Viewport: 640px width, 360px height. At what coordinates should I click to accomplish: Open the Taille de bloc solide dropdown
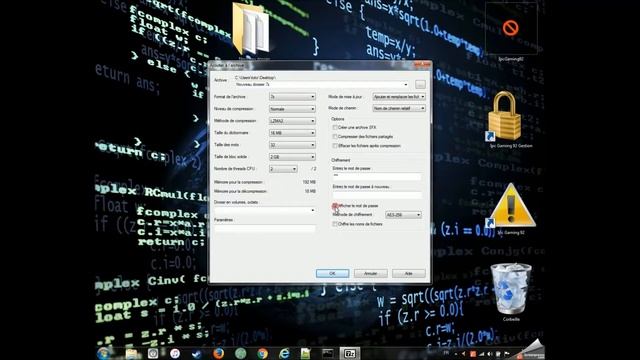292,157
